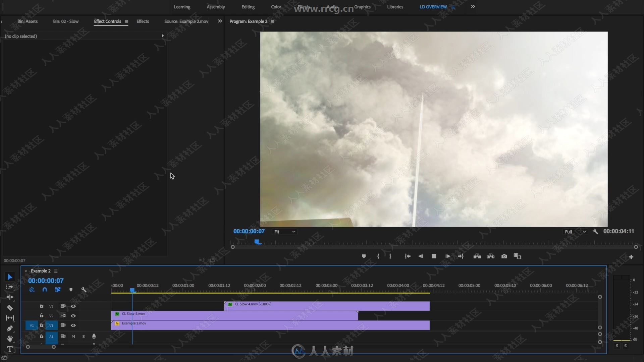The height and width of the screenshot is (362, 644).
Task: Open Effect Controls panel menu
Action: [126, 21]
